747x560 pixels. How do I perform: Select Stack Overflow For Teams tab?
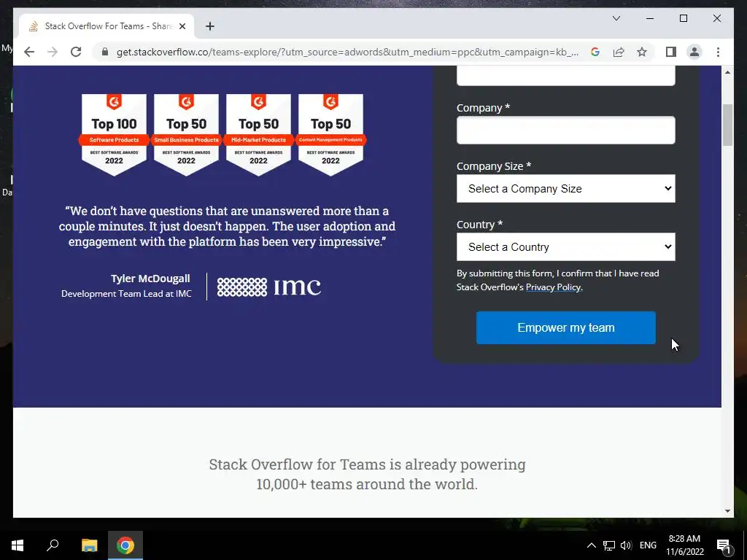coord(107,26)
